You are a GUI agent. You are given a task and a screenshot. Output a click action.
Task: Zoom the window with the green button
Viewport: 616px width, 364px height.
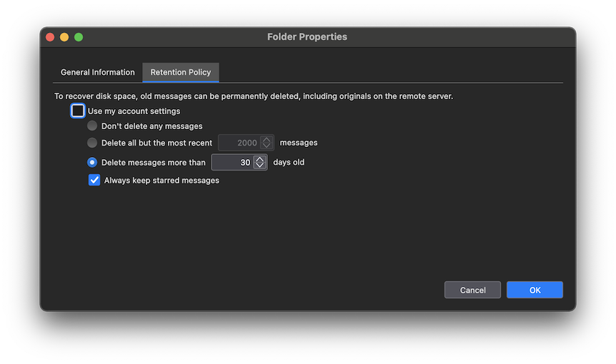(79, 37)
